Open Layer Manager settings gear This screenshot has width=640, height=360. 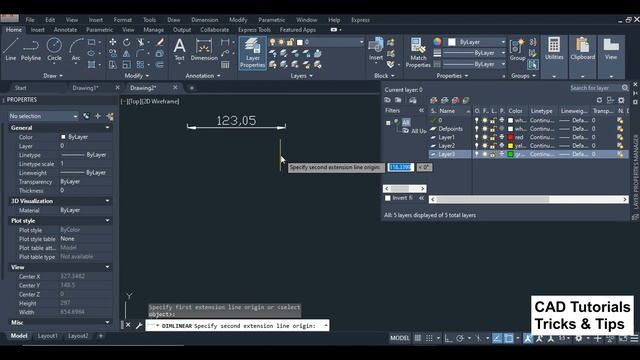click(x=621, y=100)
